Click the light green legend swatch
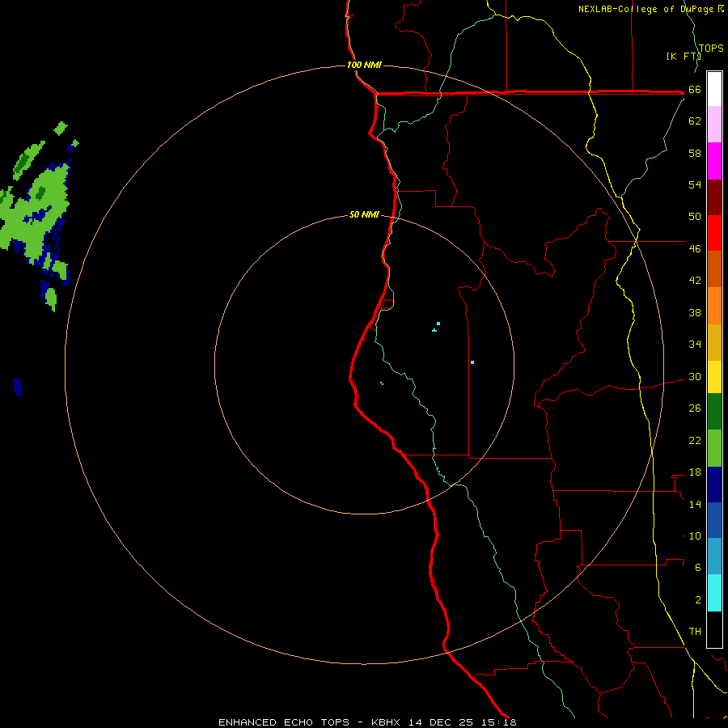 pyautogui.click(x=714, y=448)
